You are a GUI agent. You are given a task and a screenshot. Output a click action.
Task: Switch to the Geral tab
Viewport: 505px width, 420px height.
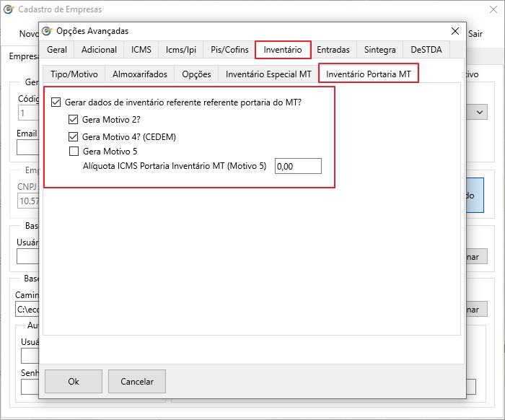coord(57,50)
